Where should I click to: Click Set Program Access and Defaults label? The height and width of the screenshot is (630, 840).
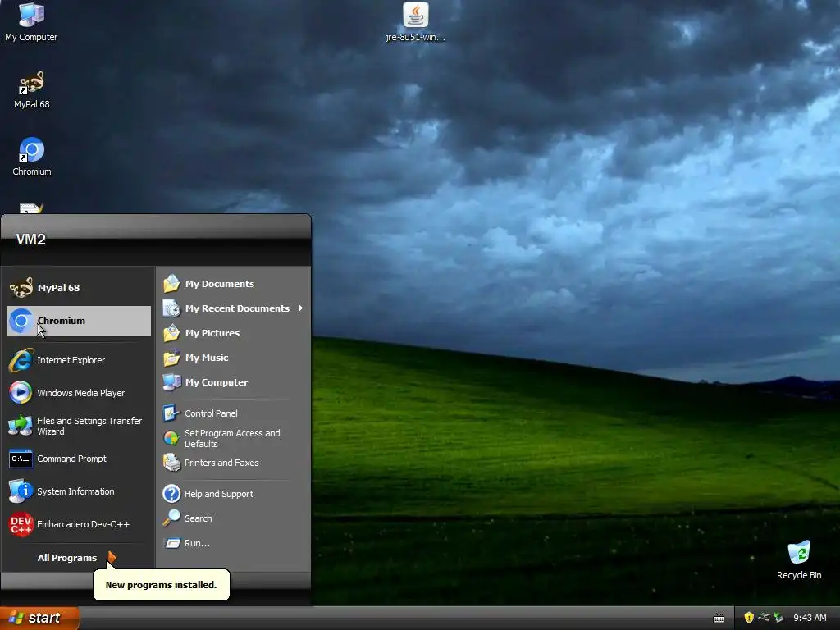click(232, 438)
